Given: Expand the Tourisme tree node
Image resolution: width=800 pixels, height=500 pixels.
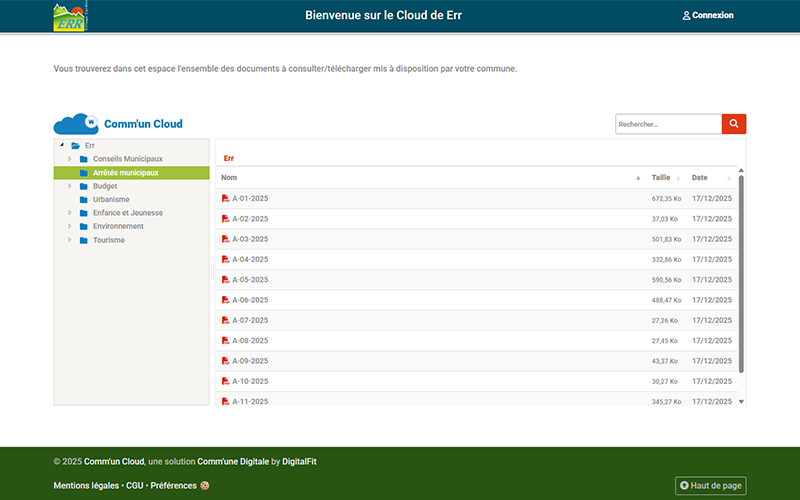Looking at the screenshot, I should pyautogui.click(x=70, y=239).
